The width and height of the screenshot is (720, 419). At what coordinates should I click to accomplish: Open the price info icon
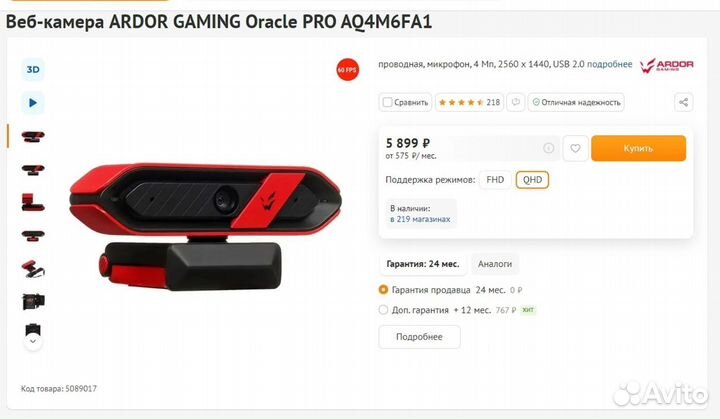[548, 148]
